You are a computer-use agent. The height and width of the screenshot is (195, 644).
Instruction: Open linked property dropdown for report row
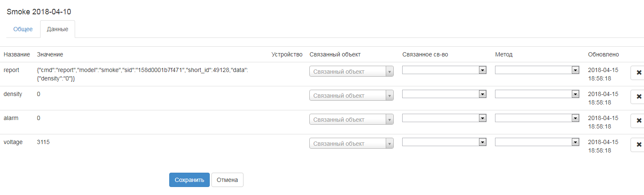[x=444, y=70]
